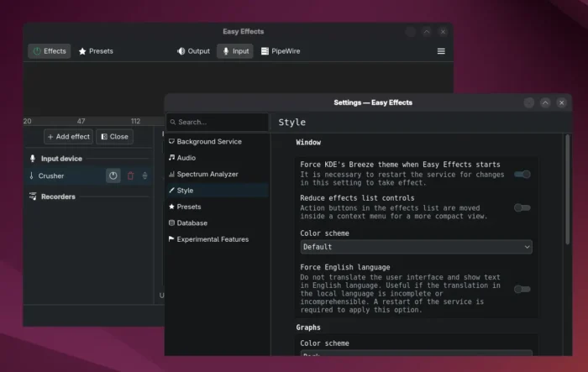Click the settings Search field
Screen dimensions: 588x372
(x=218, y=122)
